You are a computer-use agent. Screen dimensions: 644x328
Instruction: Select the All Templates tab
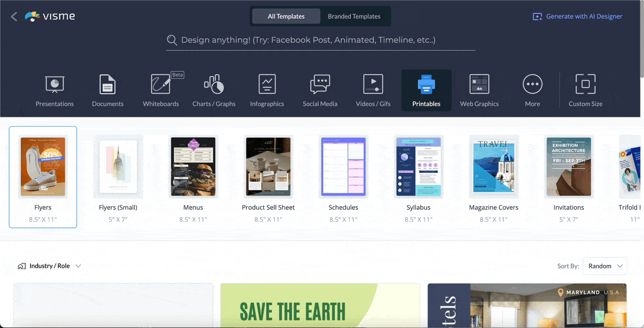click(x=286, y=17)
